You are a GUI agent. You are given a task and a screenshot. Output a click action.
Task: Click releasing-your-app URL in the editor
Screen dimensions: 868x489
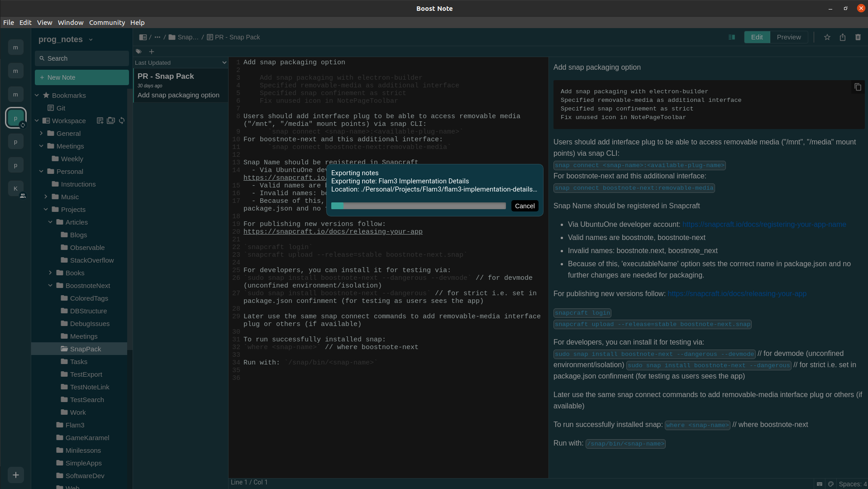click(333, 232)
